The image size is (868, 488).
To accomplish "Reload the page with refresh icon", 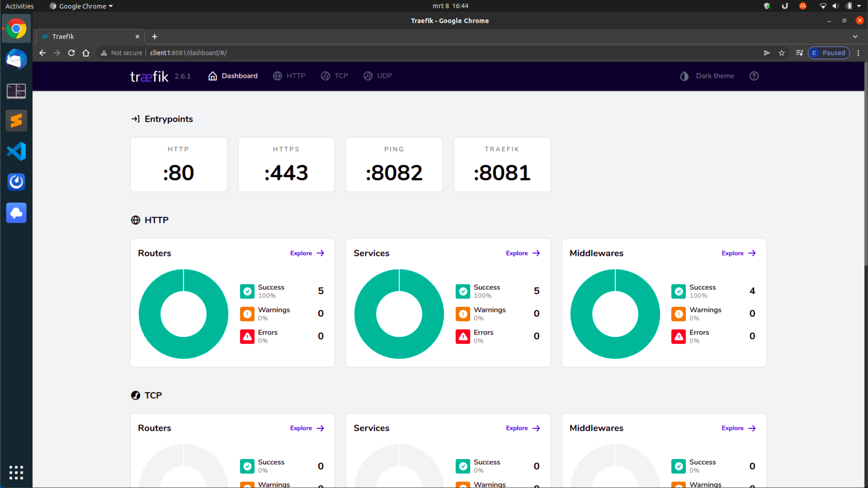I will [x=71, y=53].
